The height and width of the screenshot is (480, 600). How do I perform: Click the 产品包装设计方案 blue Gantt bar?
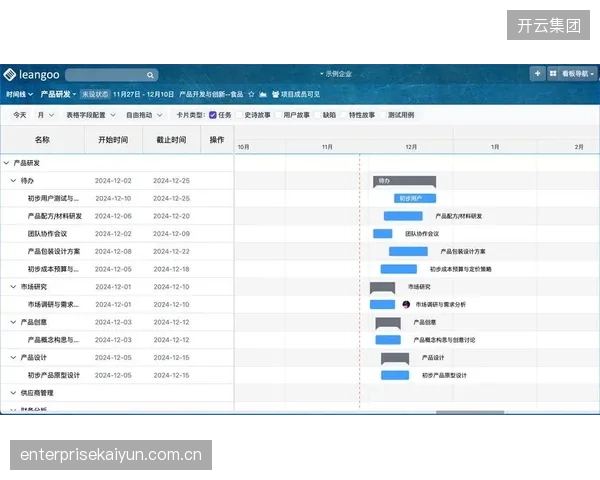[408, 251]
